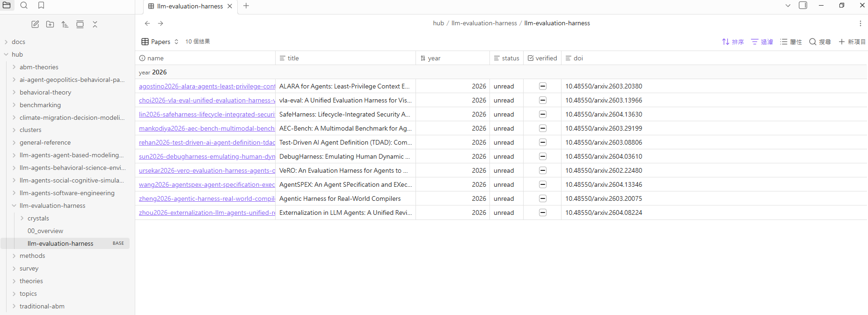Image resolution: width=868 pixels, height=315 pixels.
Task: Navigate forward with right arrow
Action: (160, 23)
